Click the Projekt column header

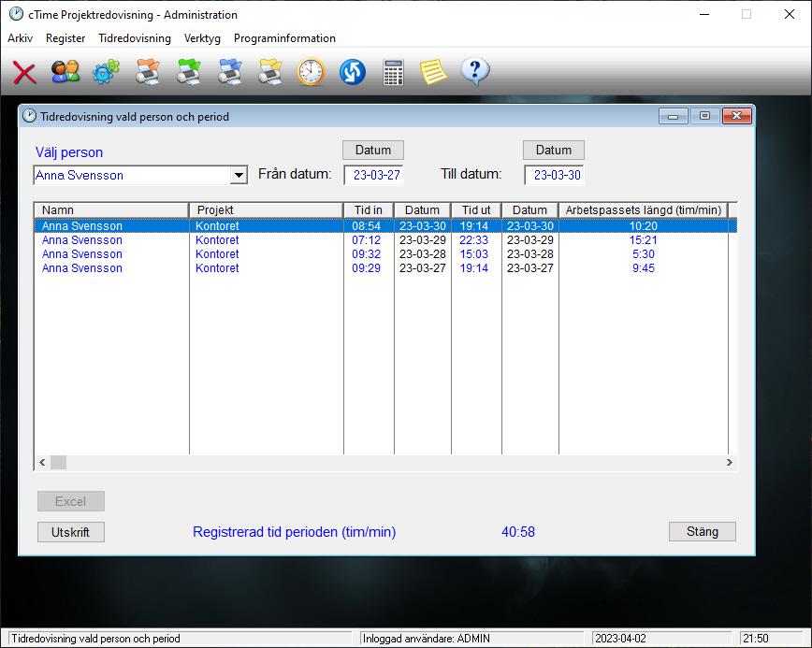click(x=267, y=210)
